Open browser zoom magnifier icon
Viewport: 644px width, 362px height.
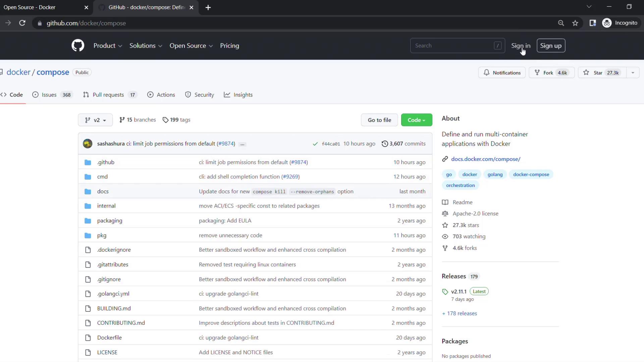(561, 23)
